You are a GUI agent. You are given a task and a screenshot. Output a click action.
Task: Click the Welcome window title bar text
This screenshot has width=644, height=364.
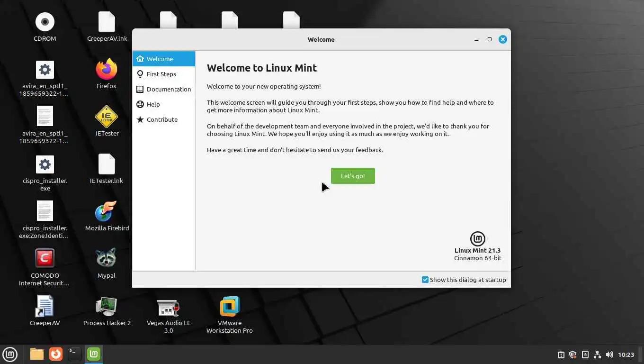321,39
